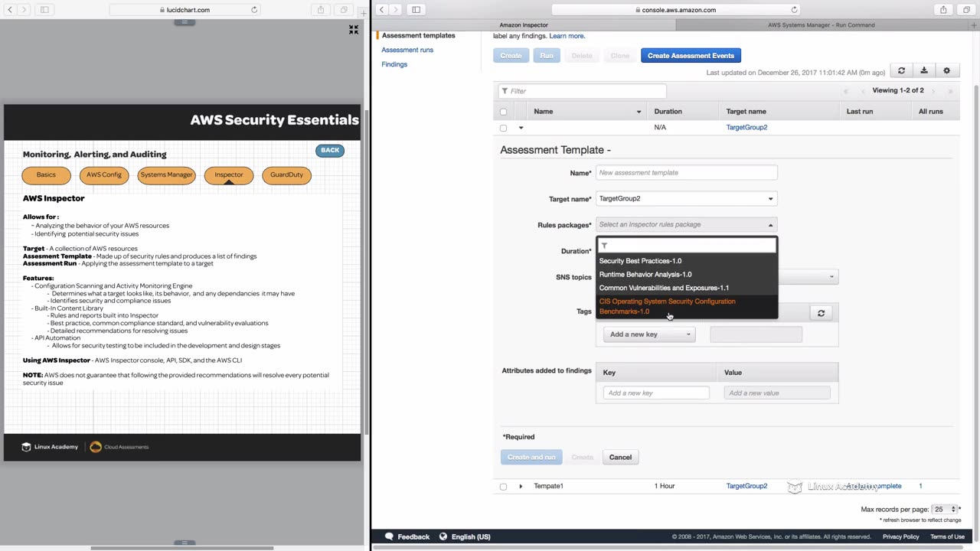Click the BACK button on the slide
The width and height of the screenshot is (980, 551).
point(330,150)
